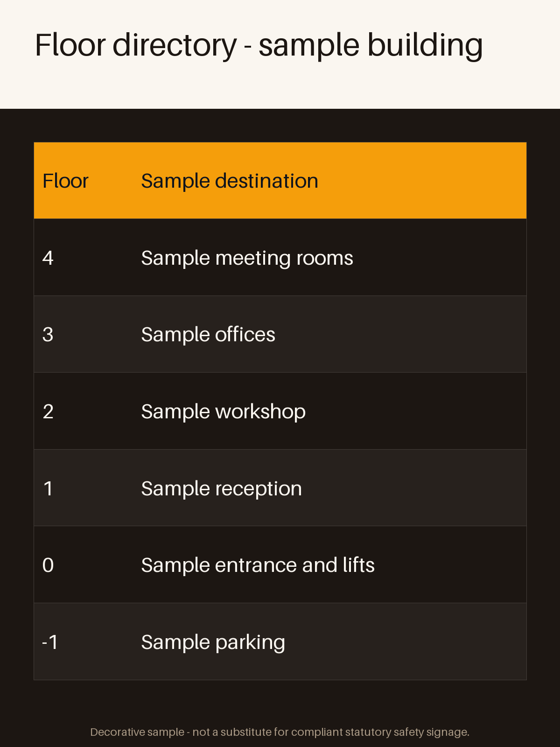Click floor number 0
560x747 pixels.
48,565
